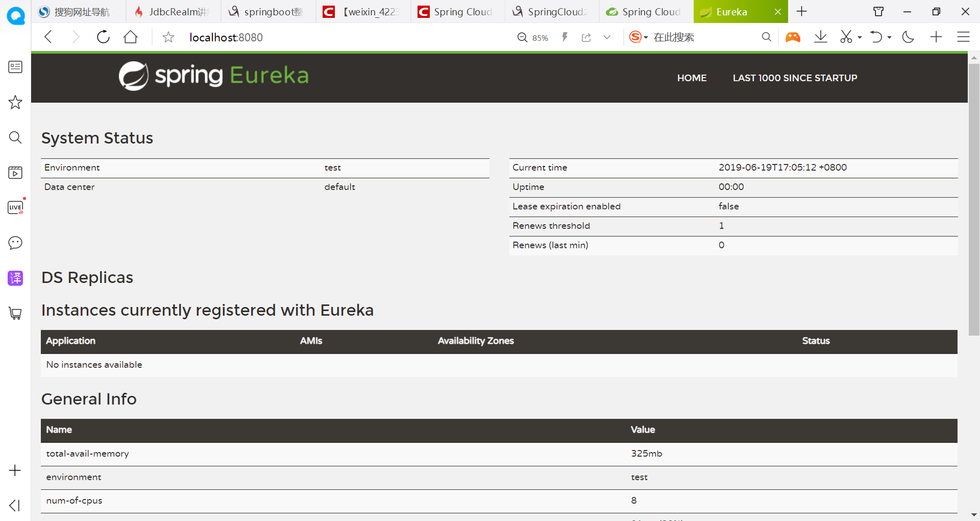The width and height of the screenshot is (980, 521).
Task: Open sidebar favorites star icon
Action: pos(15,102)
